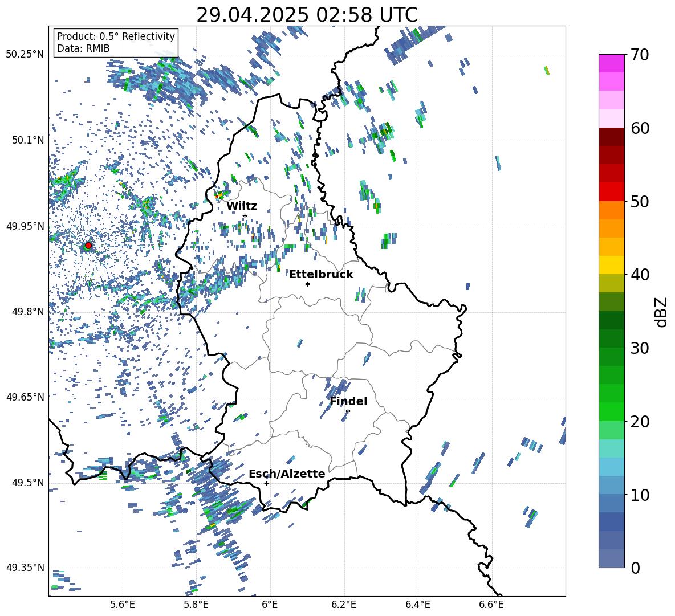The image size is (675, 616).
Task: Click the Wiltz city label
Action: [242, 206]
